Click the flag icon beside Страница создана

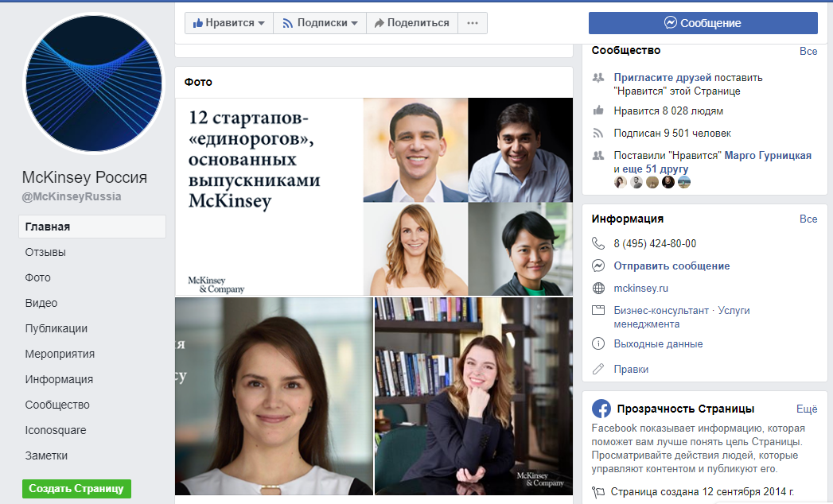(598, 492)
